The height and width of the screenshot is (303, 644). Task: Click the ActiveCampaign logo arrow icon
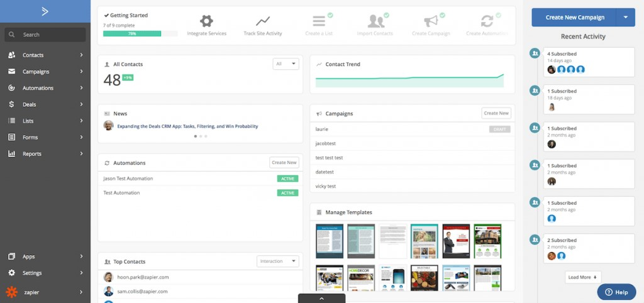[x=45, y=11]
